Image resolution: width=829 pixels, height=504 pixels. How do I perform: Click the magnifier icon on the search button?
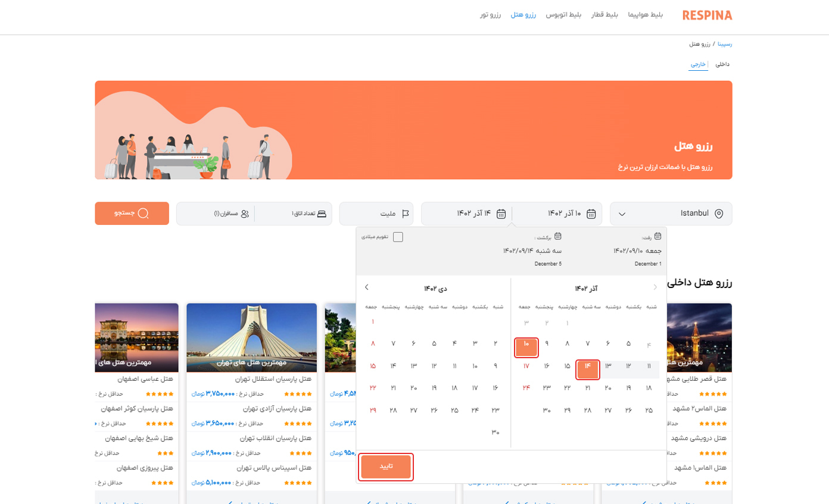click(x=143, y=214)
